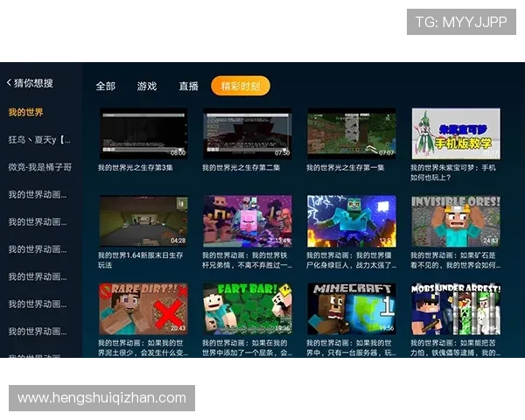Open thumbnail of 我的世界光之生存第二集

click(248, 133)
